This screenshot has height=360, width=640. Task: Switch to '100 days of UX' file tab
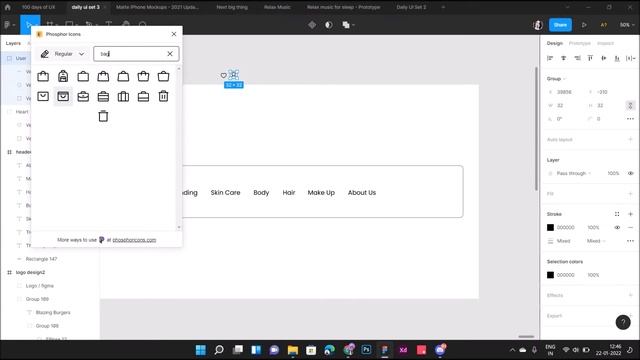[38, 7]
